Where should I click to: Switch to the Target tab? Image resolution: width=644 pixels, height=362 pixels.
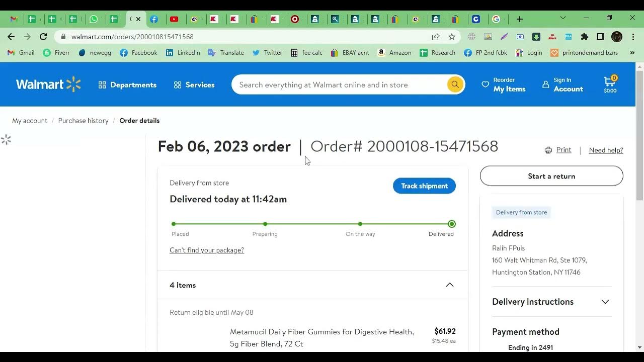[295, 19]
